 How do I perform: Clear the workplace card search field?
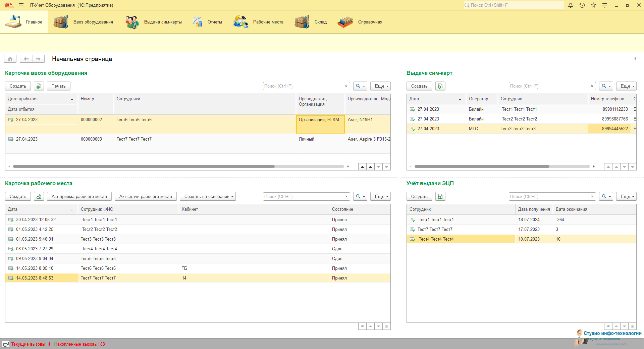[x=346, y=197]
